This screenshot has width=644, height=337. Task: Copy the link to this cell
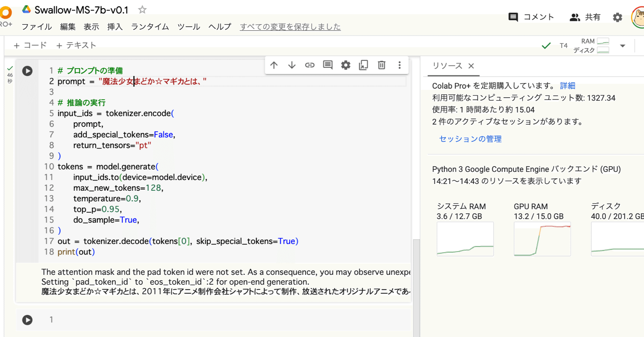(x=310, y=65)
